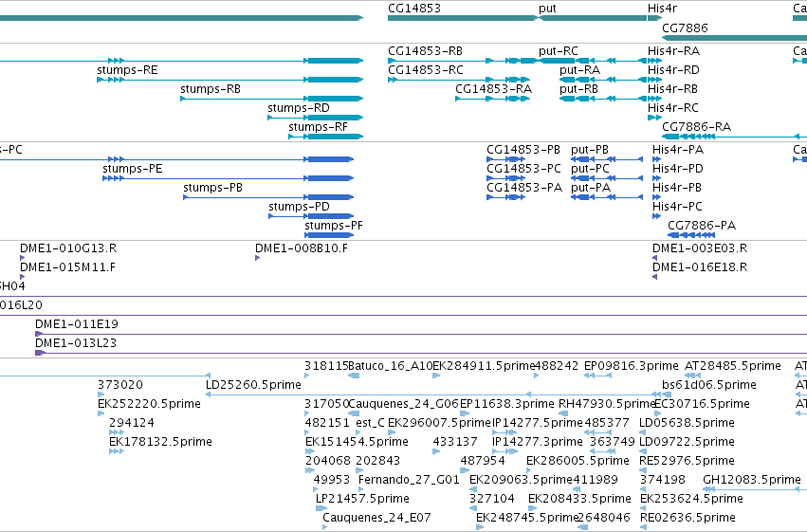
Task: Select EST GH12083.5prime
Action: [755, 490]
